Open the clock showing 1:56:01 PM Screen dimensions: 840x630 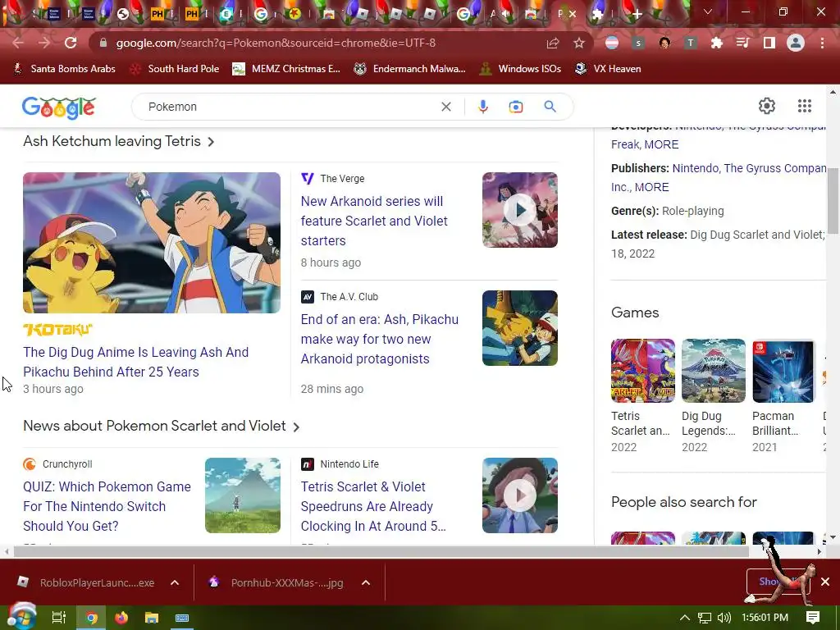coord(765,618)
